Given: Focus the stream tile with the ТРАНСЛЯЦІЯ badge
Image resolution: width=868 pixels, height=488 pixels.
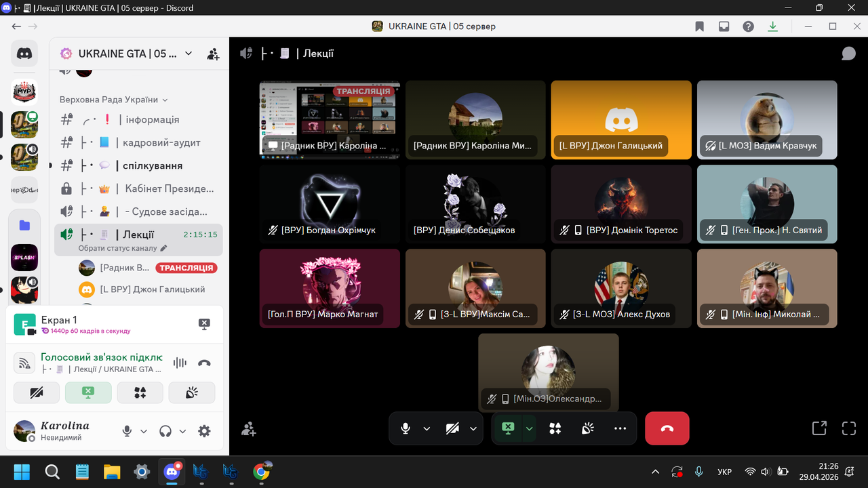Looking at the screenshot, I should 330,119.
